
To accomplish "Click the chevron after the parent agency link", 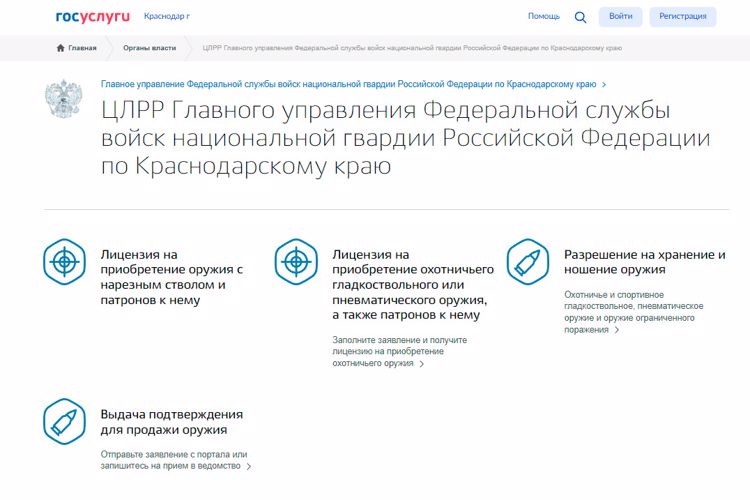I will tap(604, 85).
